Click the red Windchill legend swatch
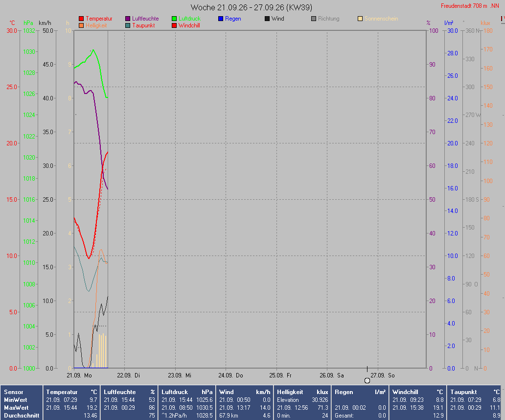Image resolution: width=505 pixels, height=420 pixels. point(174,25)
